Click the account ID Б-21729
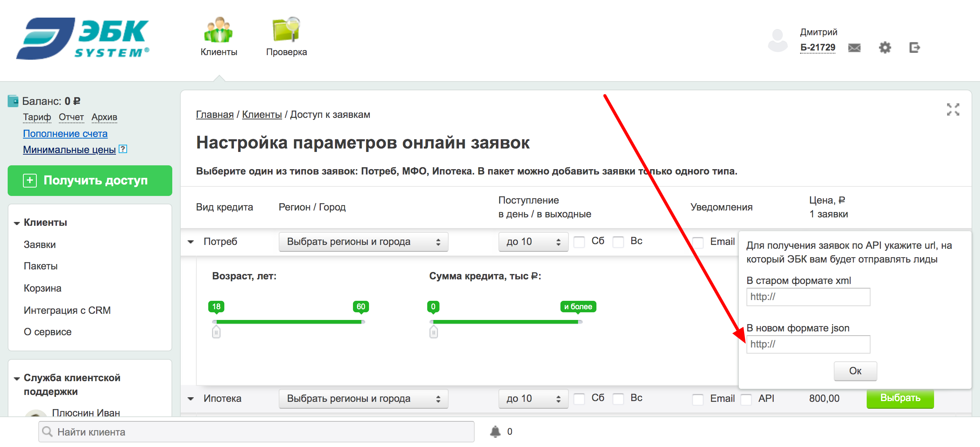 click(x=818, y=47)
